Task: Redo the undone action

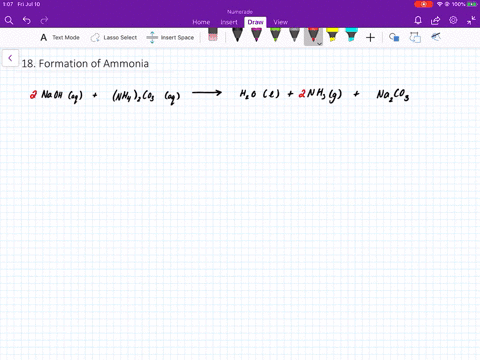Action: point(44,21)
